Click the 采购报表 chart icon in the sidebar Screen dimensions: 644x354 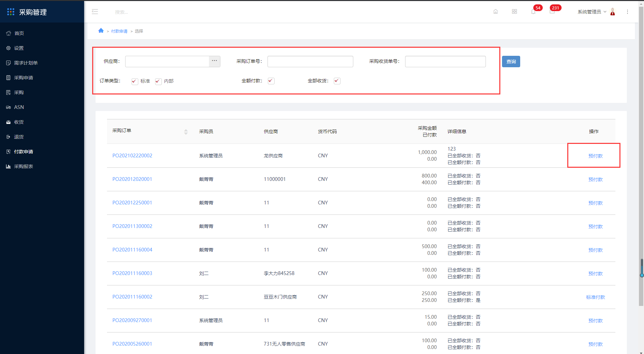8,166
